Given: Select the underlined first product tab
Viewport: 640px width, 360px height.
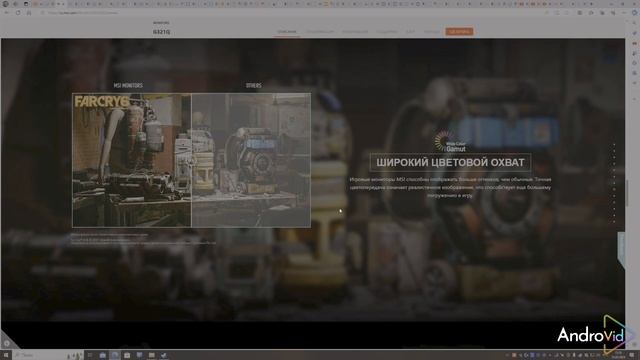Looking at the screenshot, I should tap(287, 31).
